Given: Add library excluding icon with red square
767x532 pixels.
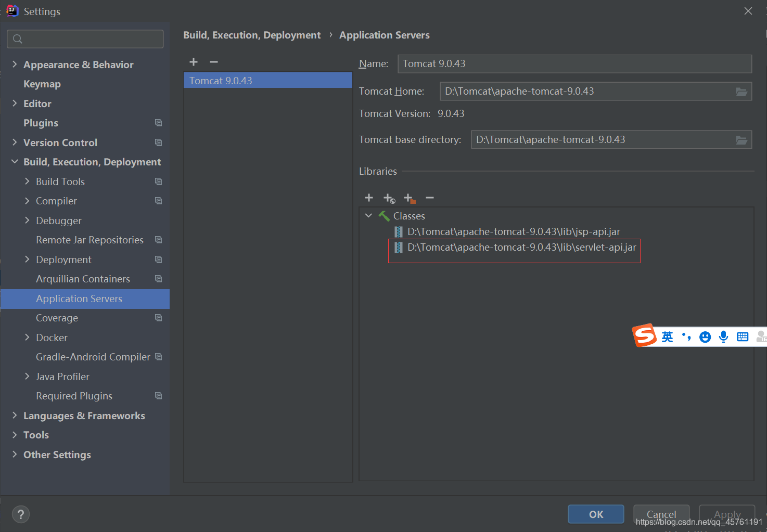Looking at the screenshot, I should (410, 198).
